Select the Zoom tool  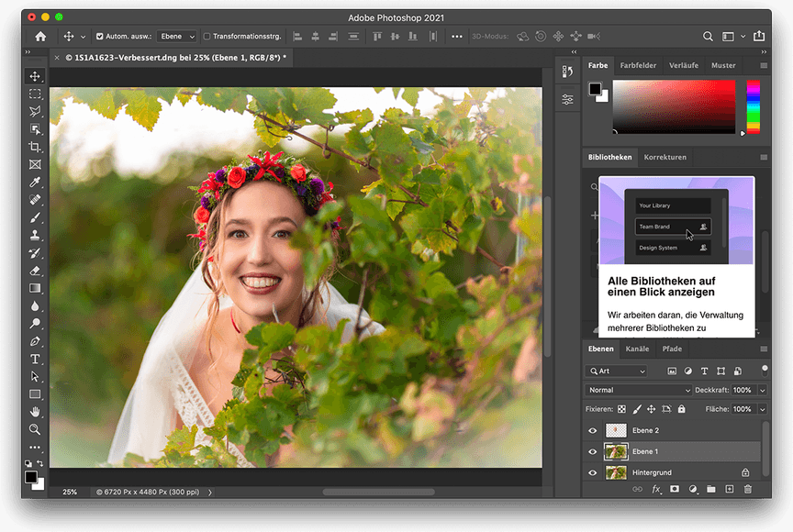point(35,430)
